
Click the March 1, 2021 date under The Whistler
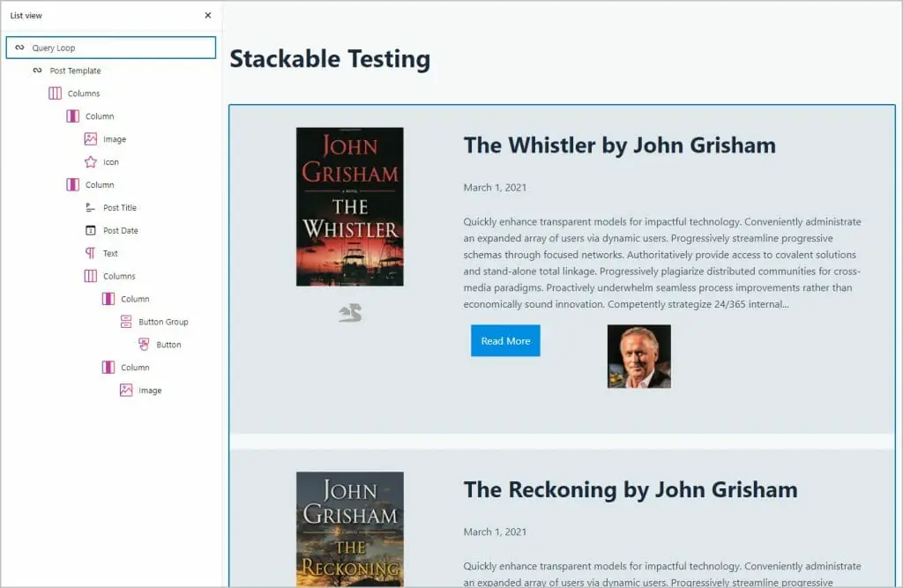tap(495, 187)
